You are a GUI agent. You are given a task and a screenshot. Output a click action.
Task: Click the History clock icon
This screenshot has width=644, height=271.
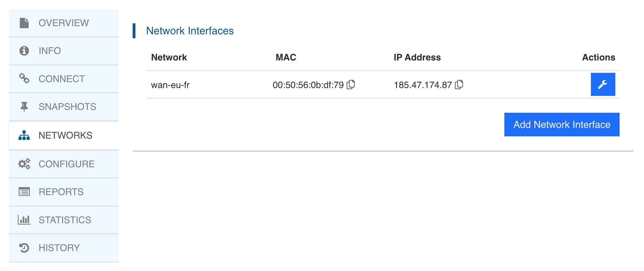pos(24,248)
